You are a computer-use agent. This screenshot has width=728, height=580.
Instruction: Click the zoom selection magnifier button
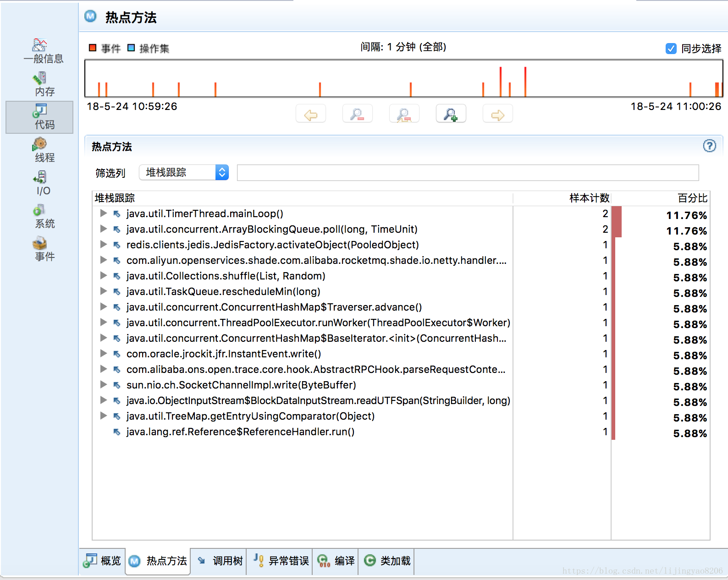click(x=404, y=114)
